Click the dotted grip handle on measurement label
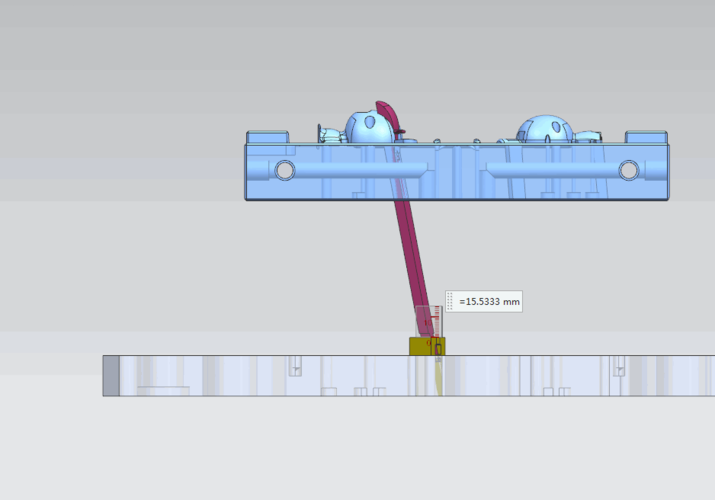Image resolution: width=715 pixels, height=500 pixels. point(450,302)
